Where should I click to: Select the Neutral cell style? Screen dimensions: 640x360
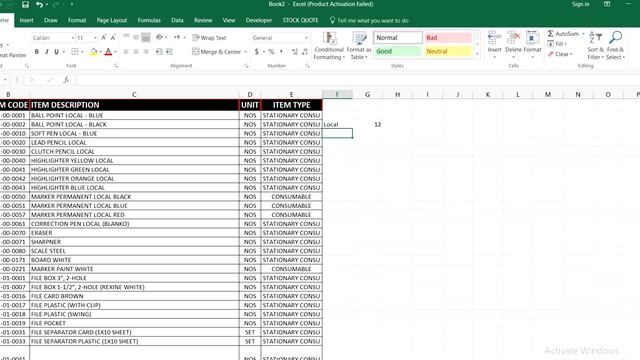(x=448, y=51)
